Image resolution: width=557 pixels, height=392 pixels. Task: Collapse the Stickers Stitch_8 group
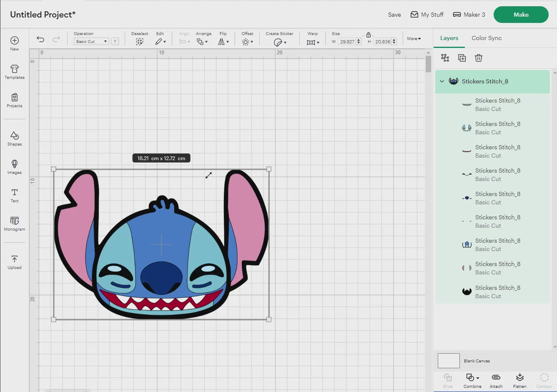[x=442, y=81]
